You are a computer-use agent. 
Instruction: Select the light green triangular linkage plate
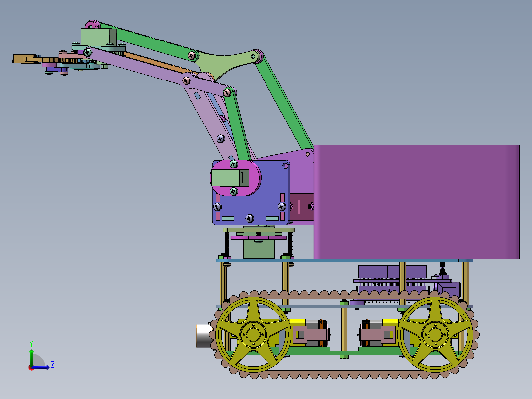click(224, 64)
